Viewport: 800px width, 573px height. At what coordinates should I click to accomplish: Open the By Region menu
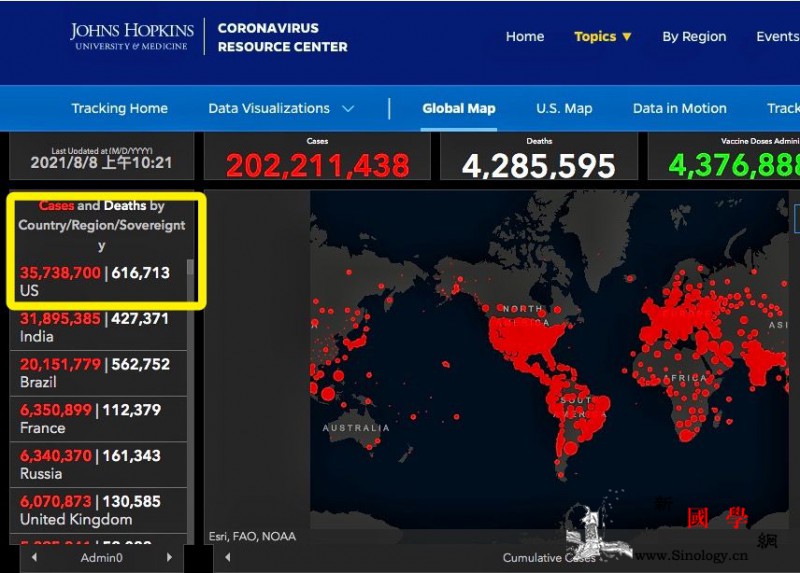coord(694,37)
